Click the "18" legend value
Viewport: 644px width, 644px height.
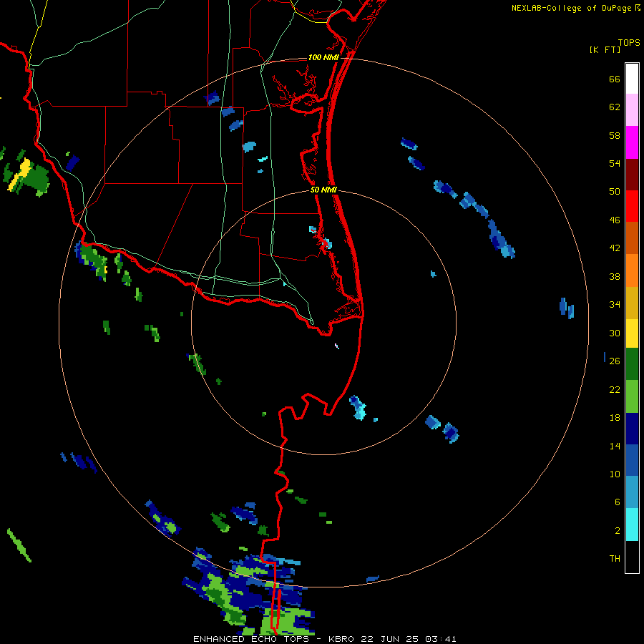click(615, 418)
